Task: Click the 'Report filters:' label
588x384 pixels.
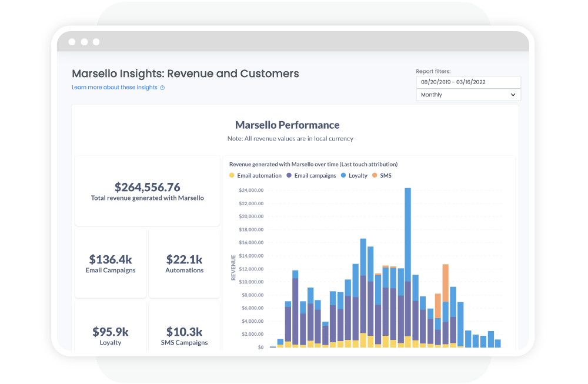Action: (433, 71)
